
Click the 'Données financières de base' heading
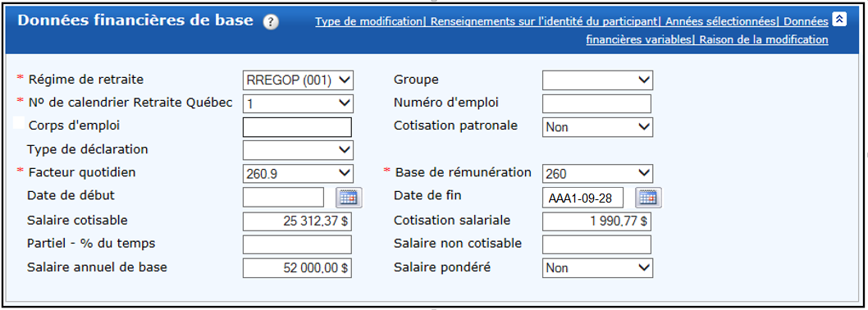click(135, 21)
